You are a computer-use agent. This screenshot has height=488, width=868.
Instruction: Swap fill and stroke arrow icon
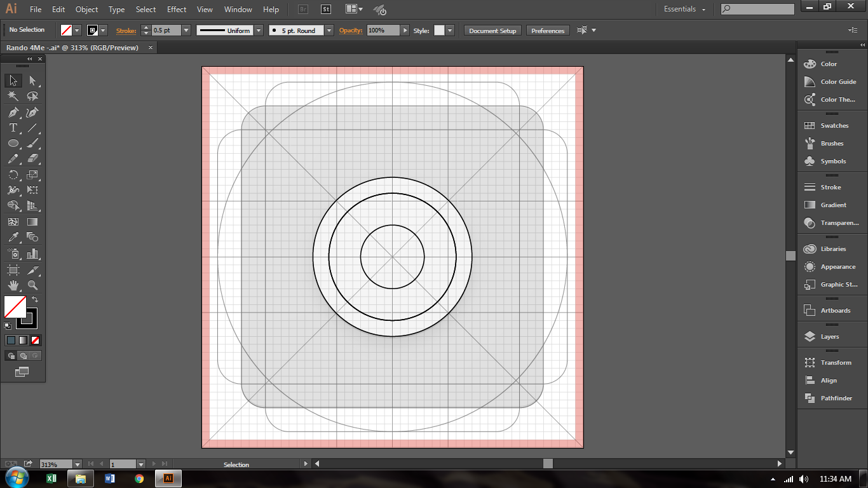coord(35,299)
